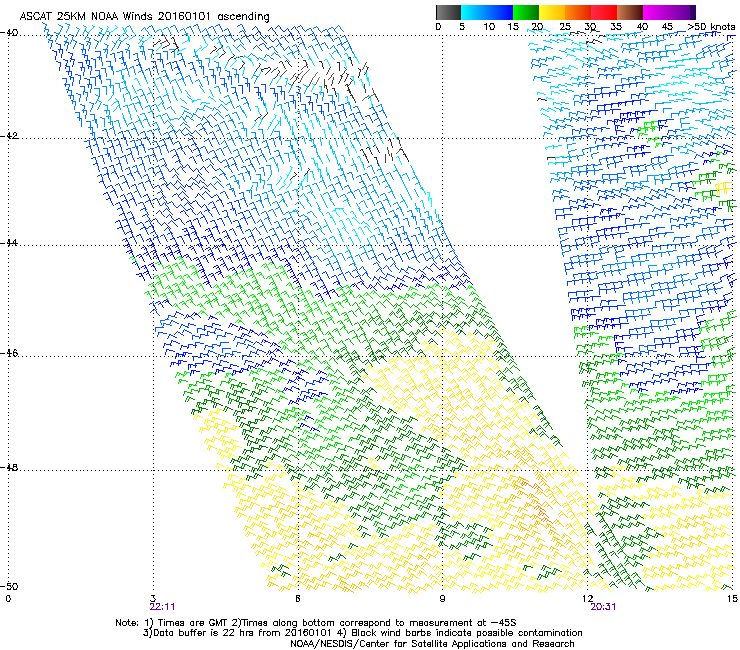Click the longitude label '6'
Viewport: 740px width, 650px height.
click(x=297, y=598)
